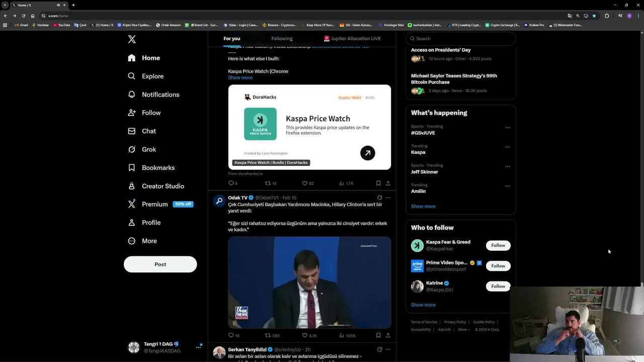Open the Odak TV profile avatar

[x=219, y=201]
